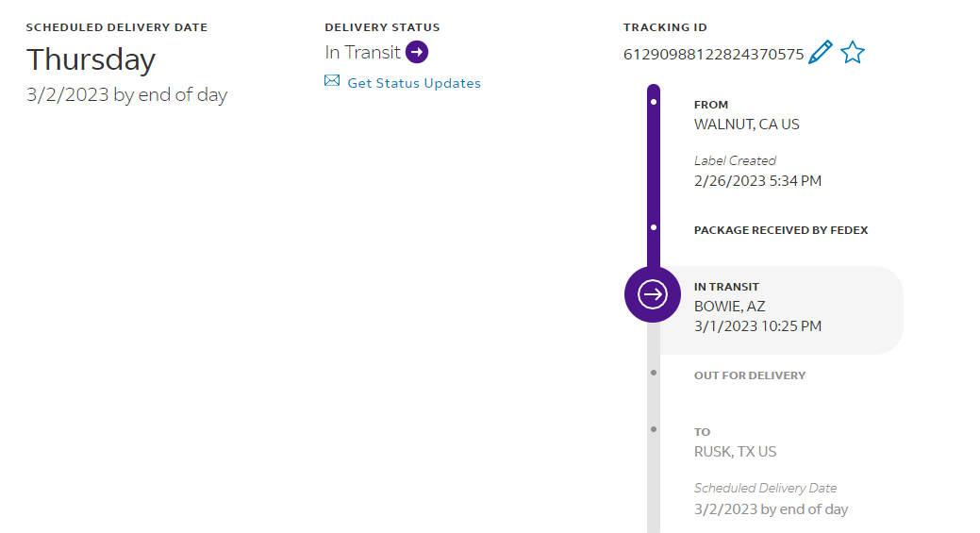
Task: Click the Label Created timestamp 2/26/2023 5:34 PM
Action: click(757, 181)
